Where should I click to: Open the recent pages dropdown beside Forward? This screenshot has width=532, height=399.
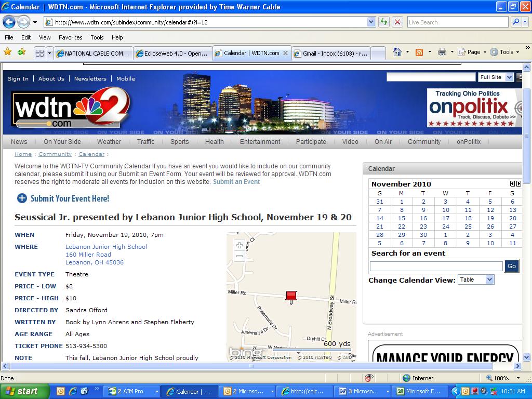pos(35,22)
